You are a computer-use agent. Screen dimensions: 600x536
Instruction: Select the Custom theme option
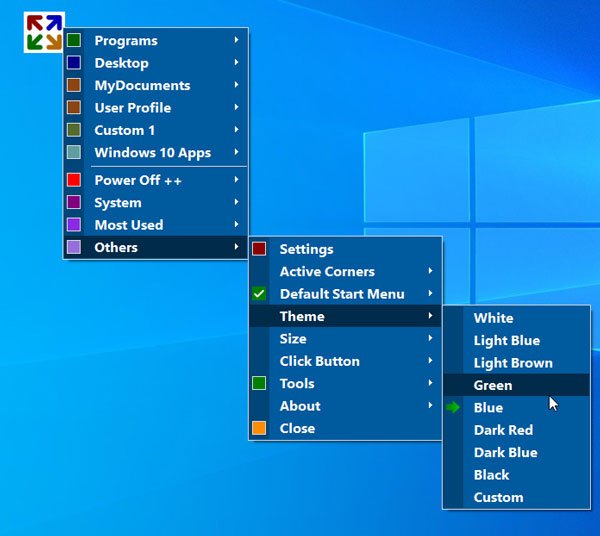click(x=517, y=497)
